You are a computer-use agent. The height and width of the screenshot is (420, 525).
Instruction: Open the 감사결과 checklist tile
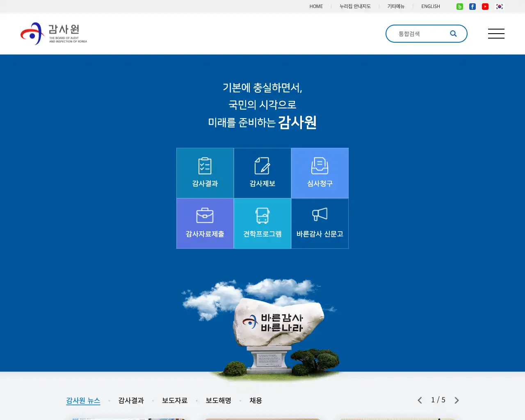(205, 173)
